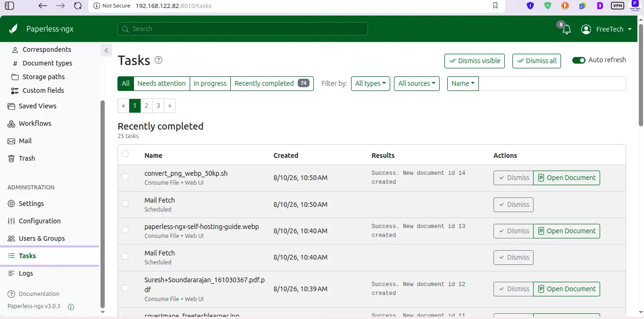Open Document for paperless-ngx-self-hosting-guide.webp

[x=567, y=231]
